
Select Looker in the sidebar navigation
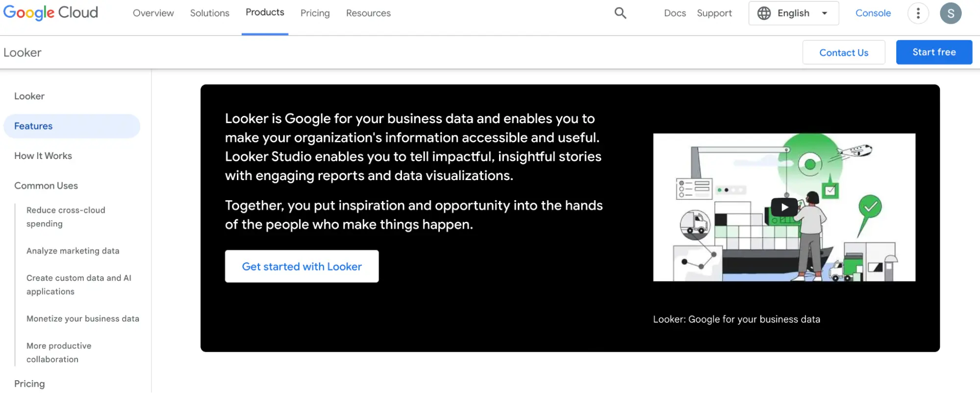click(x=29, y=96)
